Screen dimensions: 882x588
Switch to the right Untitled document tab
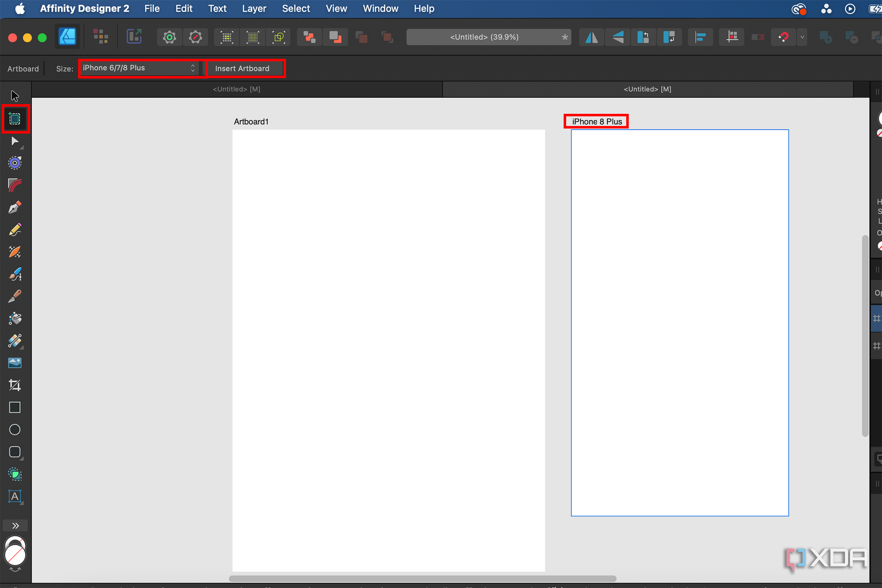[648, 89]
